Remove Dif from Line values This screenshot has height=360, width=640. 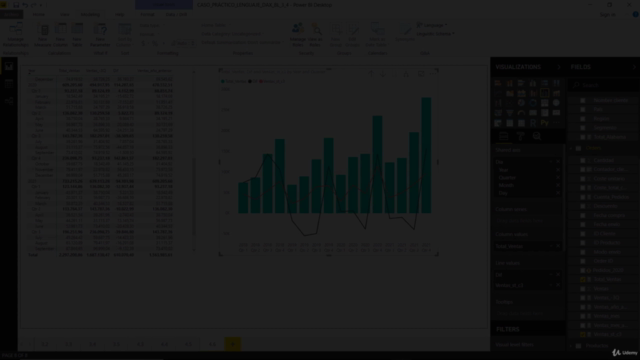558,275
